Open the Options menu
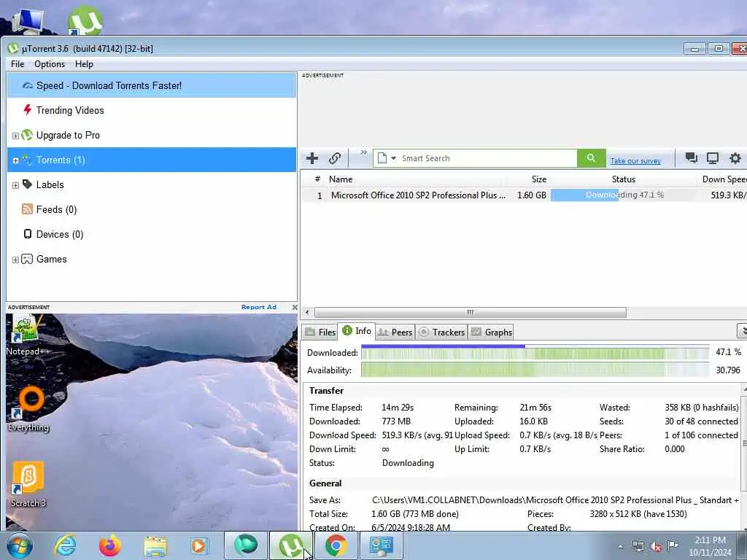This screenshot has width=747, height=560. (50, 64)
